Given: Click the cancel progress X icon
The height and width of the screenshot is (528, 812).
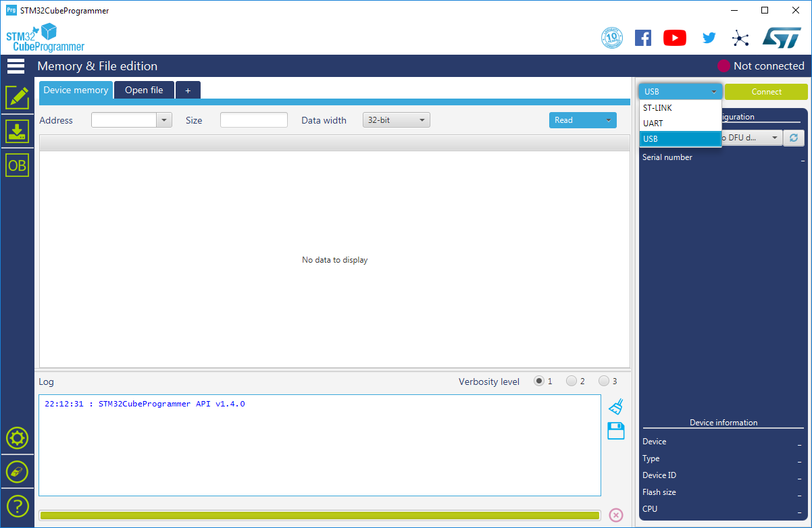Looking at the screenshot, I should pos(616,515).
